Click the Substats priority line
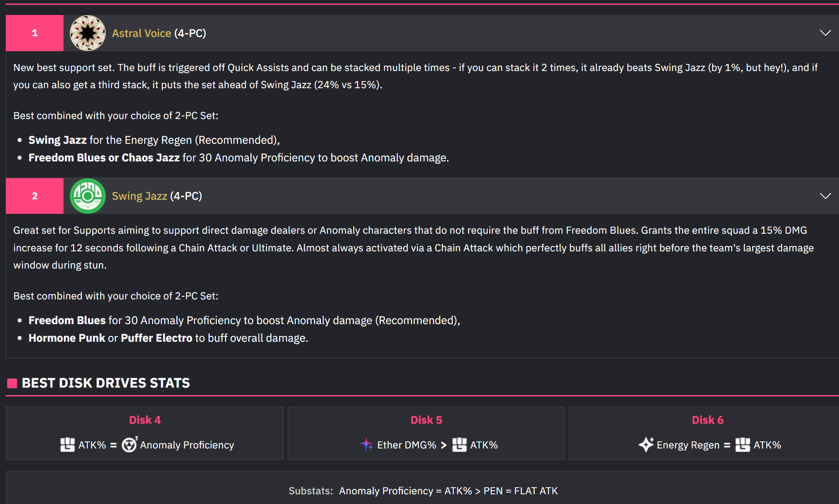Viewport: 839px width, 504px height. coord(423,491)
